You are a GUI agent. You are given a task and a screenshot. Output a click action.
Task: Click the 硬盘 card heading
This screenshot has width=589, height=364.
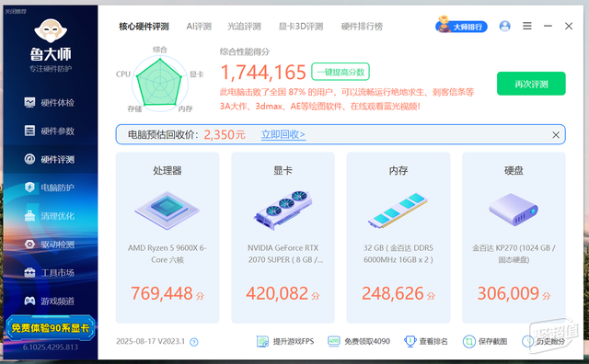[514, 171]
